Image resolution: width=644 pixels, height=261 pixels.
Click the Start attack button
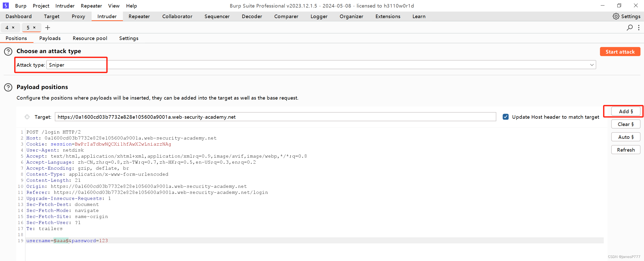[620, 52]
